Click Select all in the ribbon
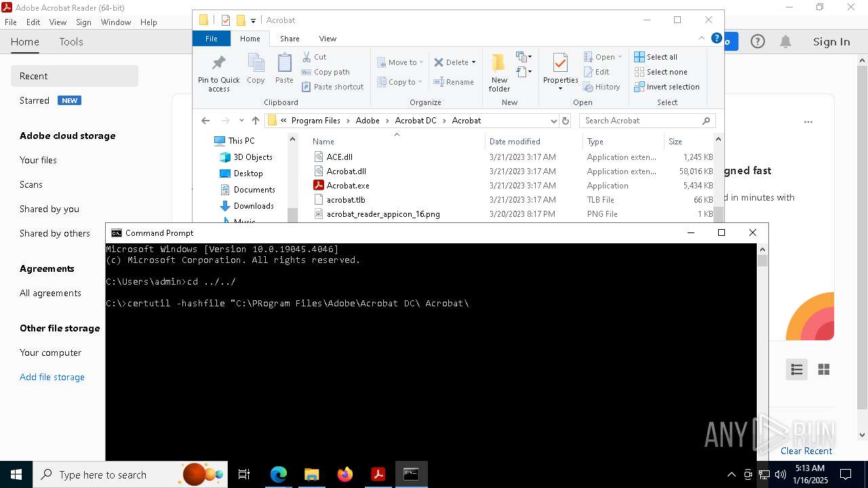 click(x=655, y=57)
